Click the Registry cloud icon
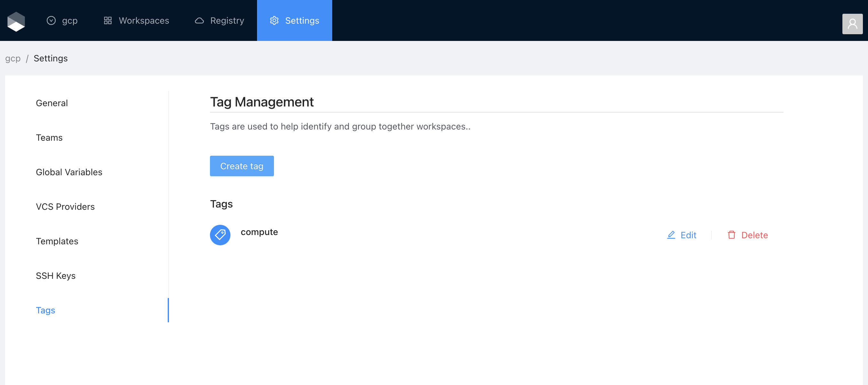868x385 pixels. [199, 20]
